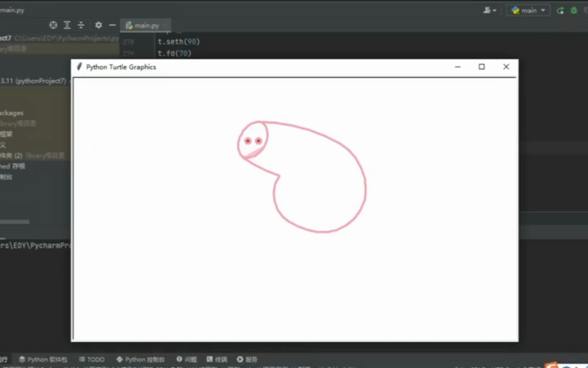Image resolution: width=588 pixels, height=368 pixels.
Task: Click the main.py title text at top left
Action: [12, 10]
